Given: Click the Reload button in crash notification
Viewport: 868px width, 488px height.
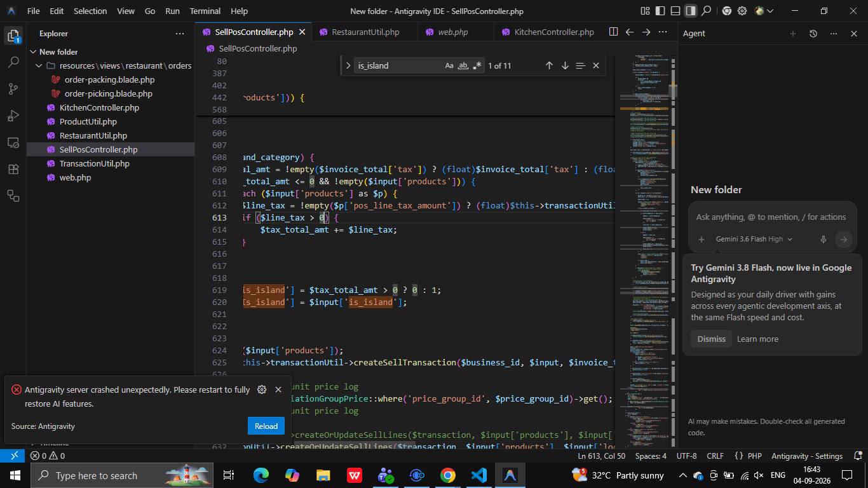Looking at the screenshot, I should point(266,426).
